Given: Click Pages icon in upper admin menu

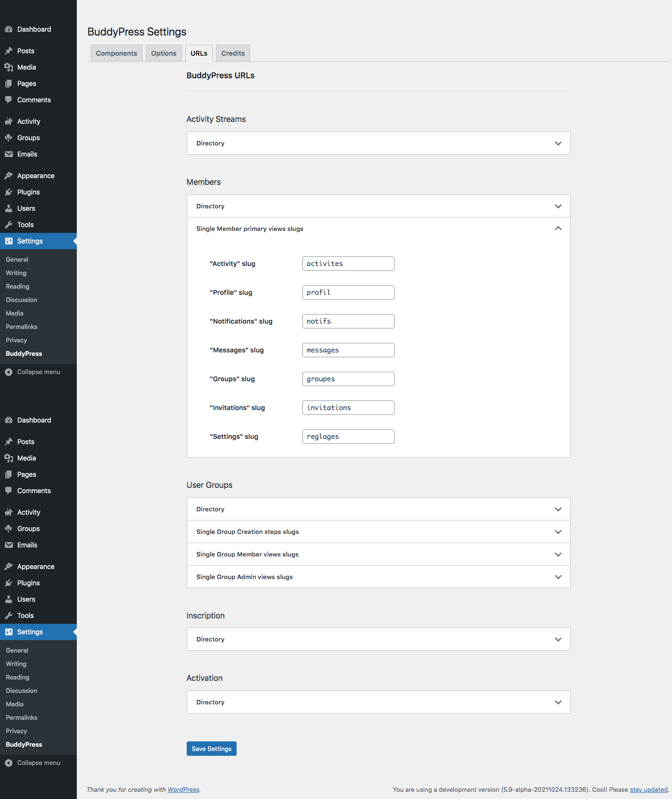Looking at the screenshot, I should click(9, 84).
